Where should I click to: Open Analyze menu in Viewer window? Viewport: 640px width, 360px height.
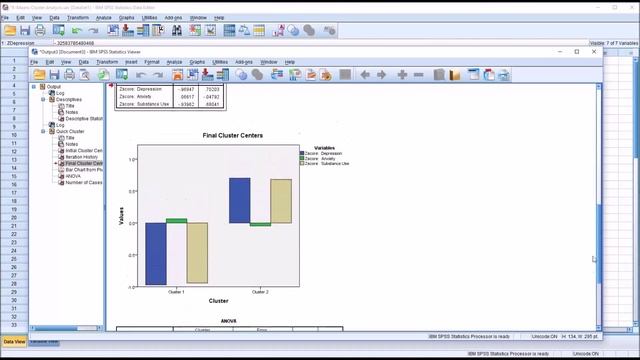click(x=174, y=62)
